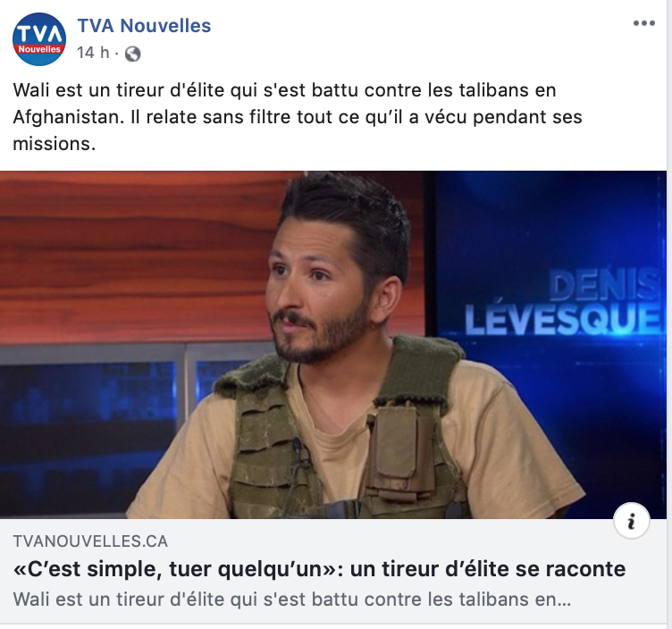The image size is (672, 629).
Task: Click the globe public-audience icon
Action: pyautogui.click(x=132, y=54)
